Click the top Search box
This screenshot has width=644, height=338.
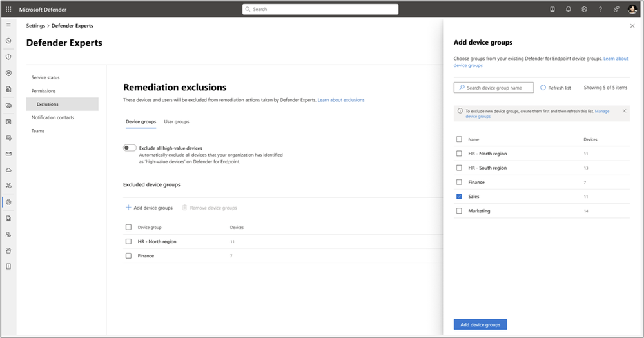click(x=320, y=9)
